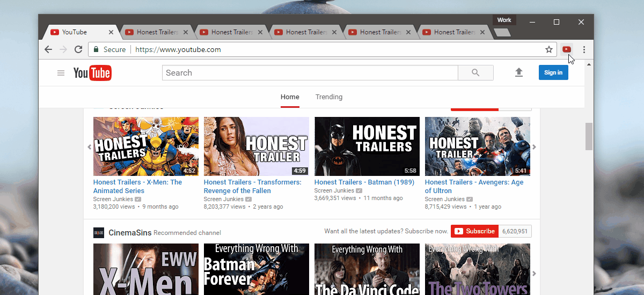Open the Avengers: Age of Ultron thumbnail
Image resolution: width=644 pixels, height=295 pixels.
pyautogui.click(x=477, y=146)
